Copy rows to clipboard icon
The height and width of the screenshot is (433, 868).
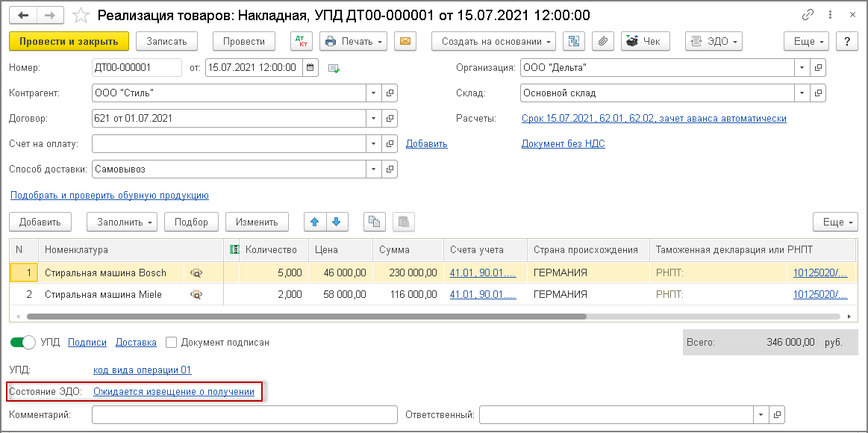point(374,222)
